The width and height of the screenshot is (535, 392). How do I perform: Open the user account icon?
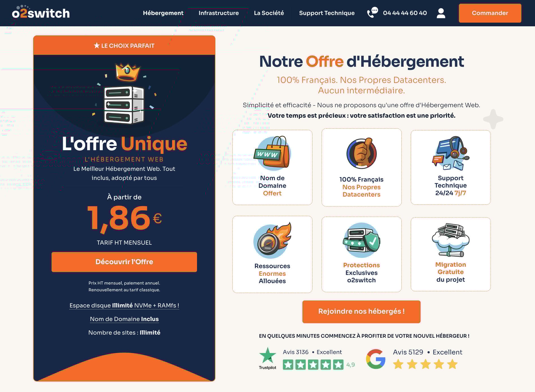click(x=440, y=13)
